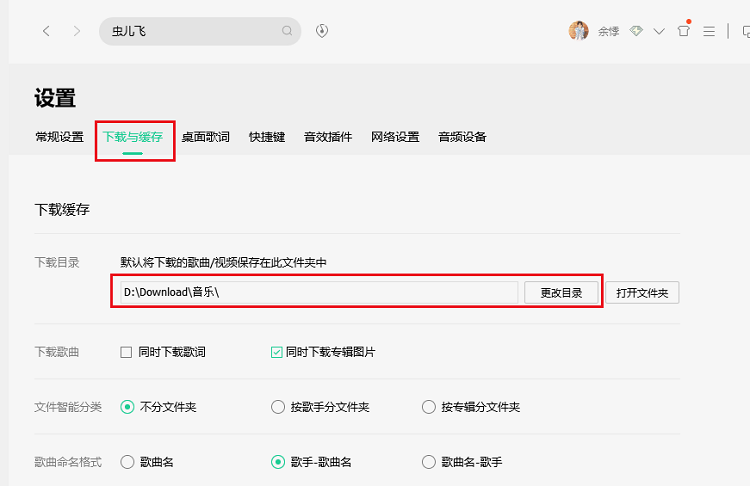Uncheck 同时下载专辑图片 checkbox
Screen dimensions: 750x486
[276, 353]
